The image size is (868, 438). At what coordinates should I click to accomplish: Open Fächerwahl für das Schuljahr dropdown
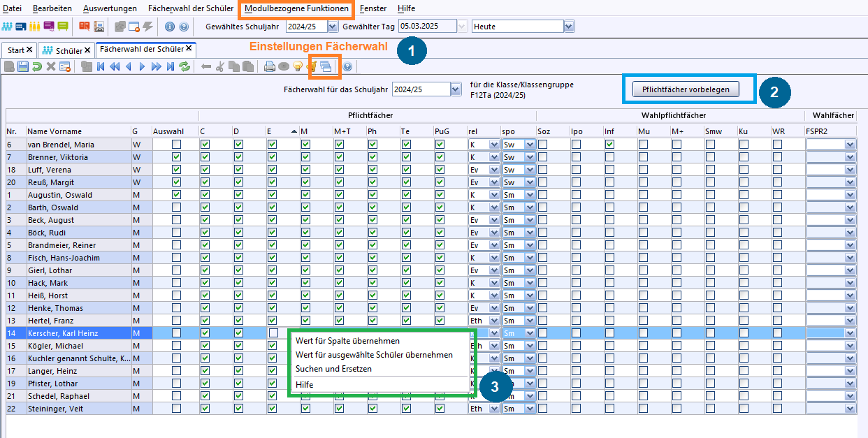456,89
